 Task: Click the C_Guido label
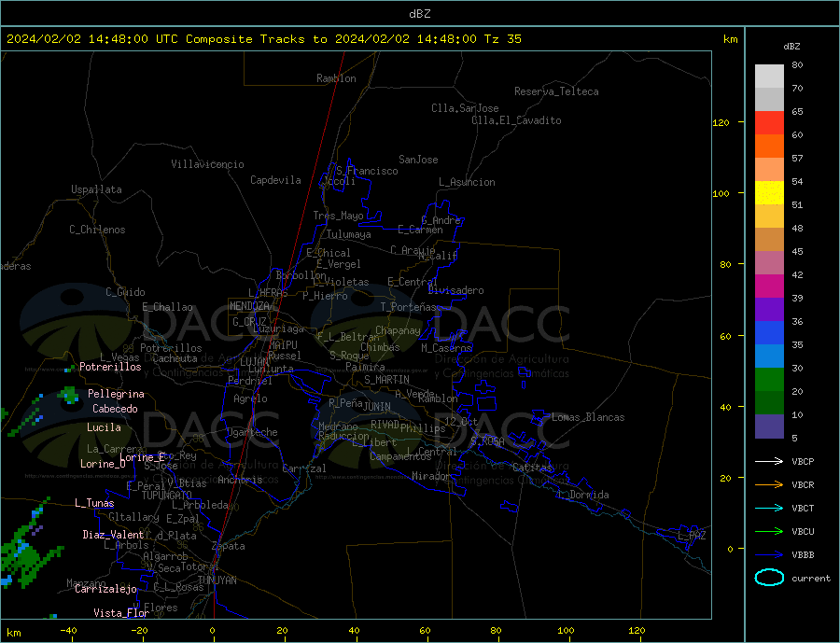tap(125, 292)
